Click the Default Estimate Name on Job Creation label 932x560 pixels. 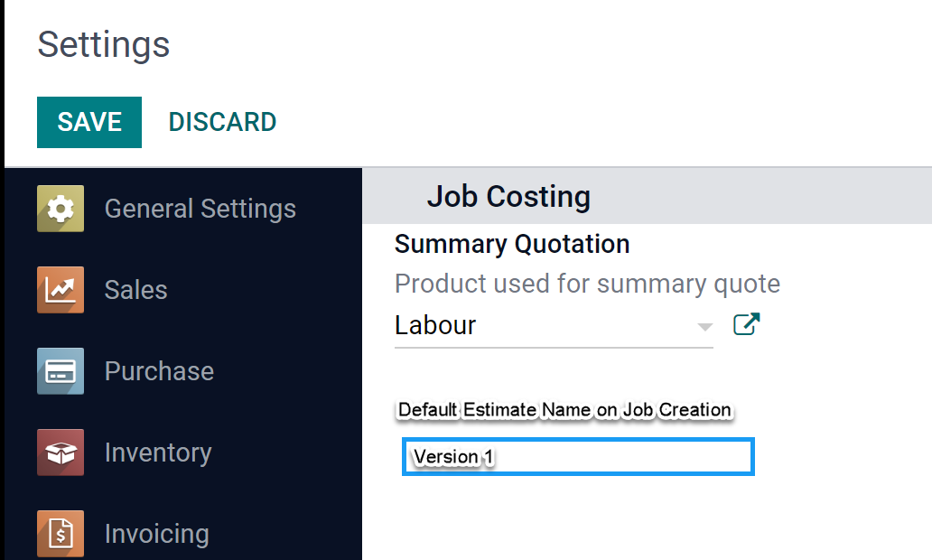coord(564,410)
